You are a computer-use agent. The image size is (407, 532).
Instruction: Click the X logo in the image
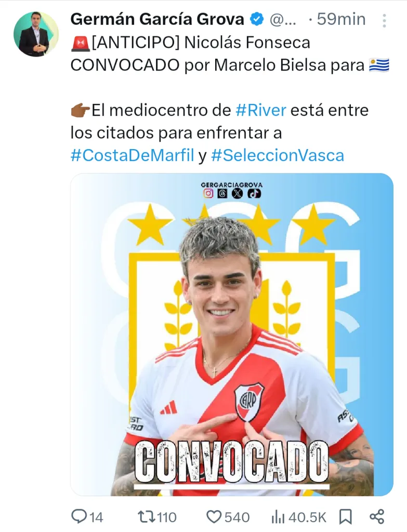[238, 193]
